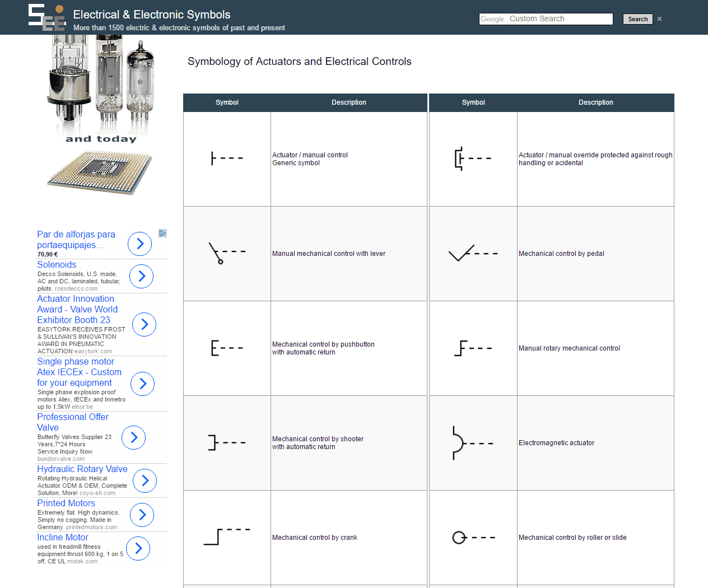Viewport: 708px width, 588px height.
Task: Click the arrow next to Solenoids ad
Action: [x=142, y=276]
